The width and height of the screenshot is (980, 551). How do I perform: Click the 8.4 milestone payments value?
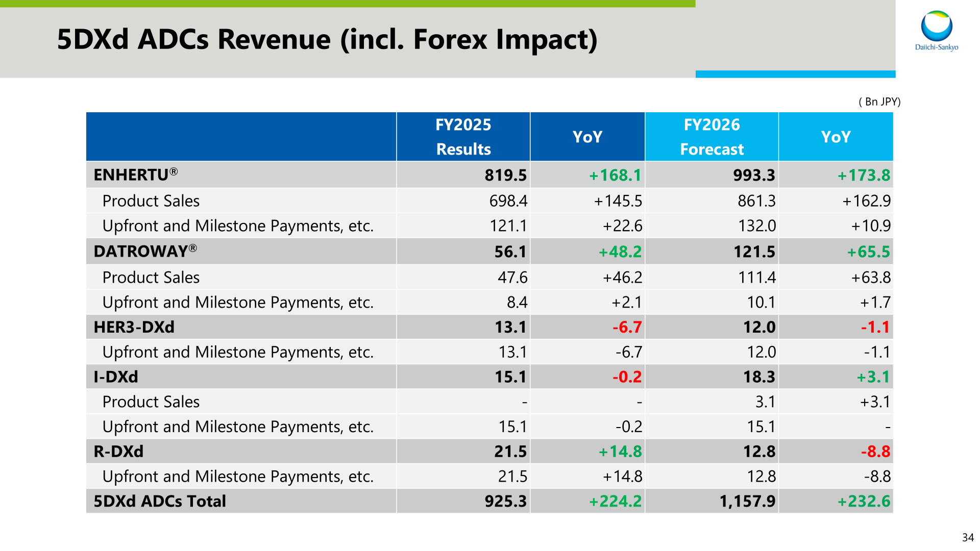point(518,302)
